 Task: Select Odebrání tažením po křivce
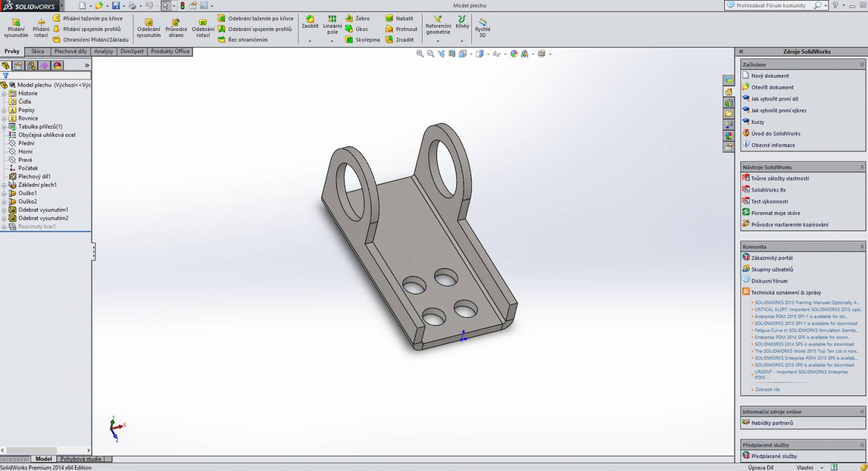256,18
